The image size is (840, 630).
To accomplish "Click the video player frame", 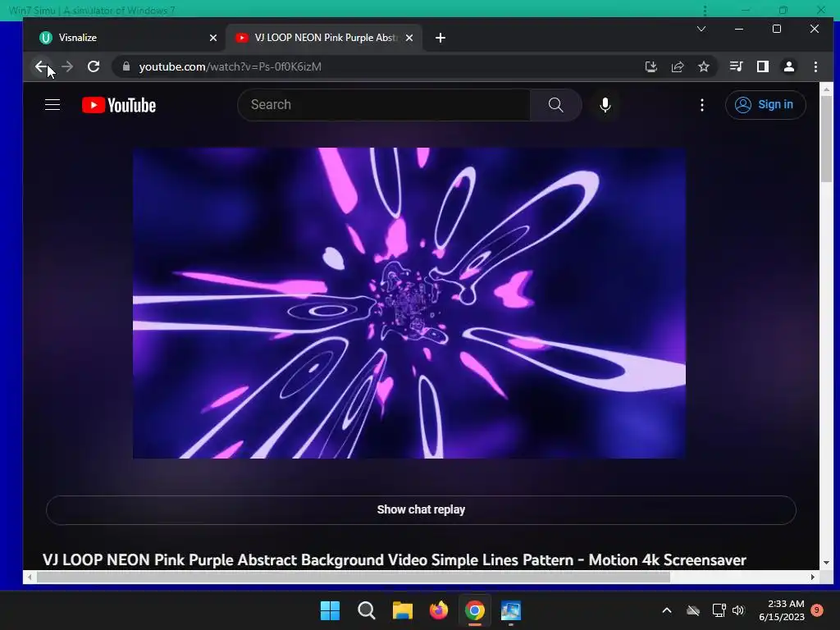I will click(409, 303).
